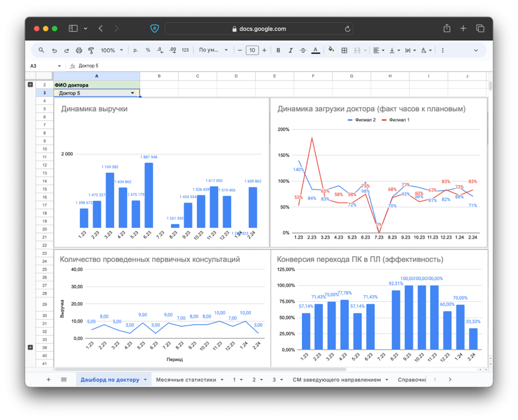The width and height of the screenshot is (518, 420).
Task: Open the text color picker
Action: pos(316,50)
